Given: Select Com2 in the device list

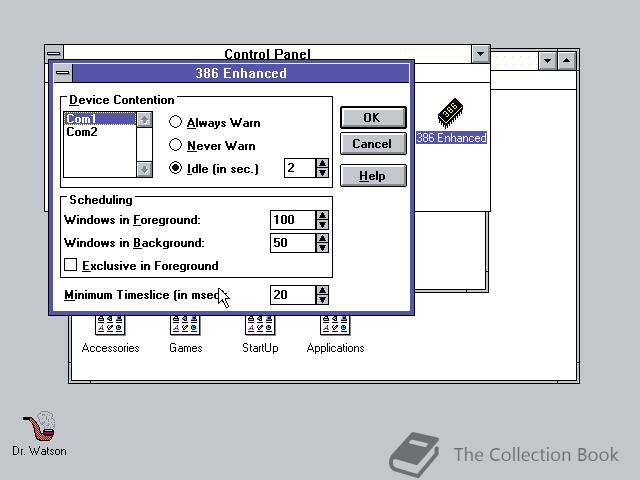Looking at the screenshot, I should coord(100,132).
